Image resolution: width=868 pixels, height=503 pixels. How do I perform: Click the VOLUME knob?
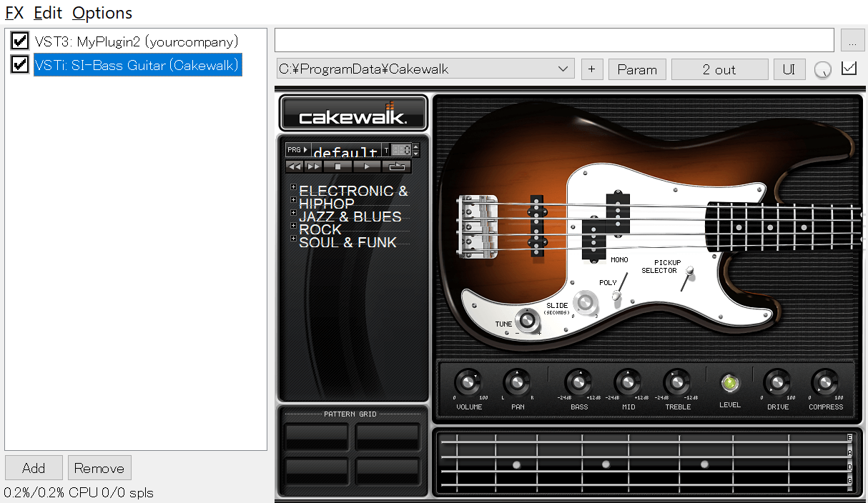468,382
